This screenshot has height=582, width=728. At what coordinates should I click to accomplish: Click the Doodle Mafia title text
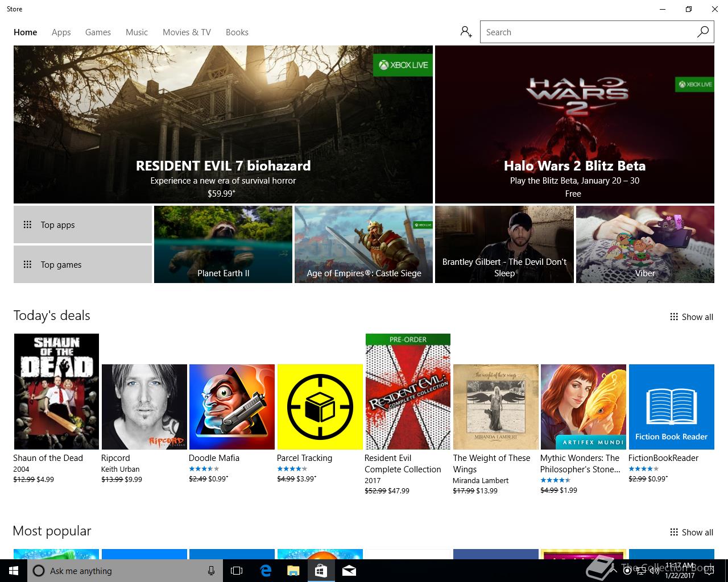pyautogui.click(x=214, y=458)
